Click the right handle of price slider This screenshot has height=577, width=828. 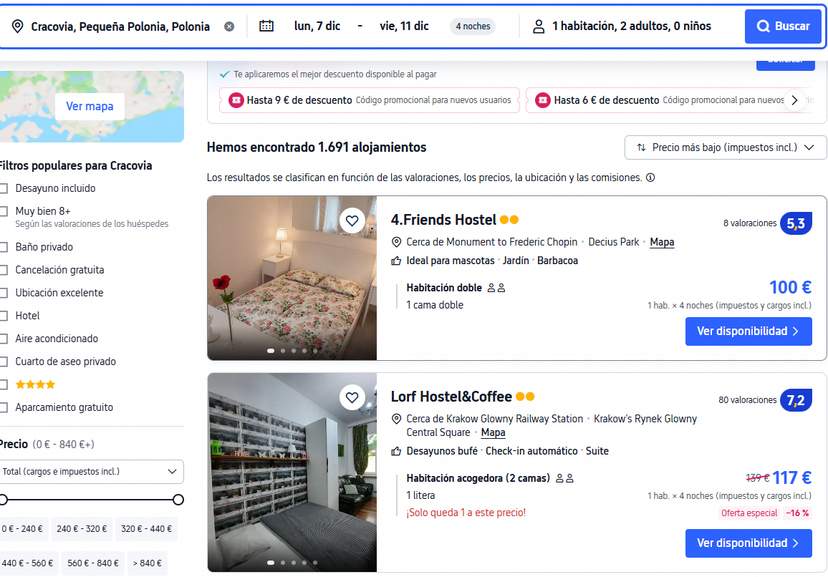[x=178, y=499]
